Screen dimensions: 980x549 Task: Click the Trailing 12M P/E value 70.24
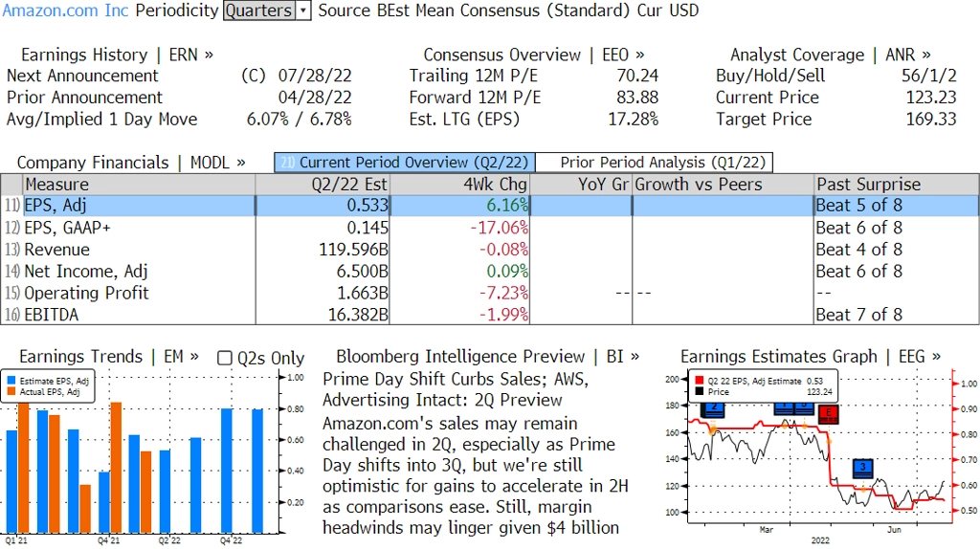pyautogui.click(x=637, y=76)
